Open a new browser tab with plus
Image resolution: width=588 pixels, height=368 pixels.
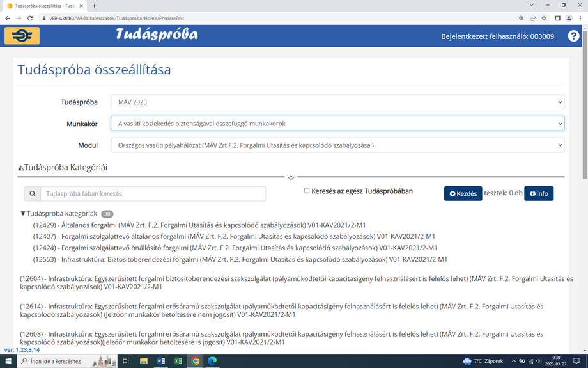click(95, 6)
